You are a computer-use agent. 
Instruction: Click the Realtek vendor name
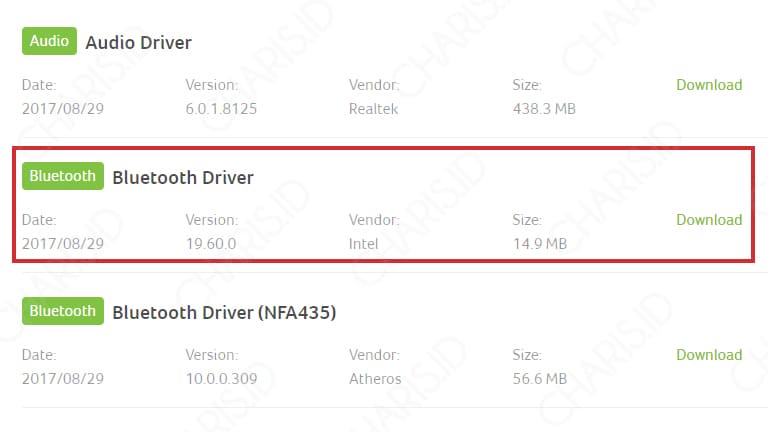point(373,109)
